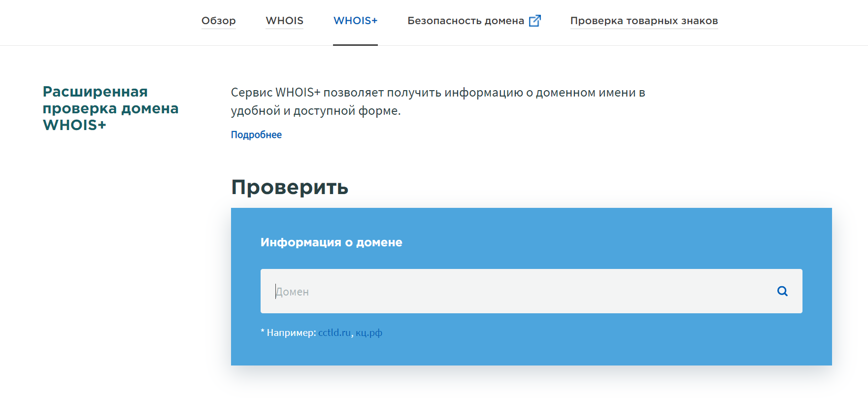Choose the cctld.ru example link
This screenshot has width=868, height=398.
[334, 332]
